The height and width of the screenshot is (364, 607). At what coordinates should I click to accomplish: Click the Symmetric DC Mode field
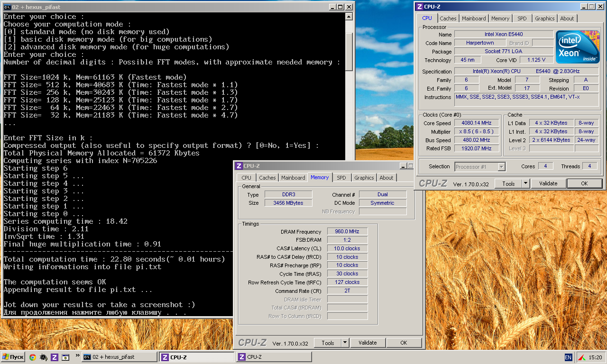pos(382,203)
